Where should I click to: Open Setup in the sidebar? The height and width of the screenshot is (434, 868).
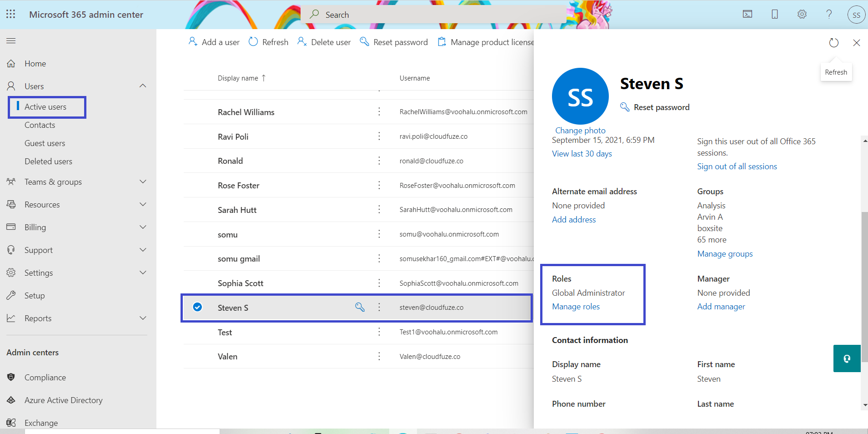click(35, 296)
